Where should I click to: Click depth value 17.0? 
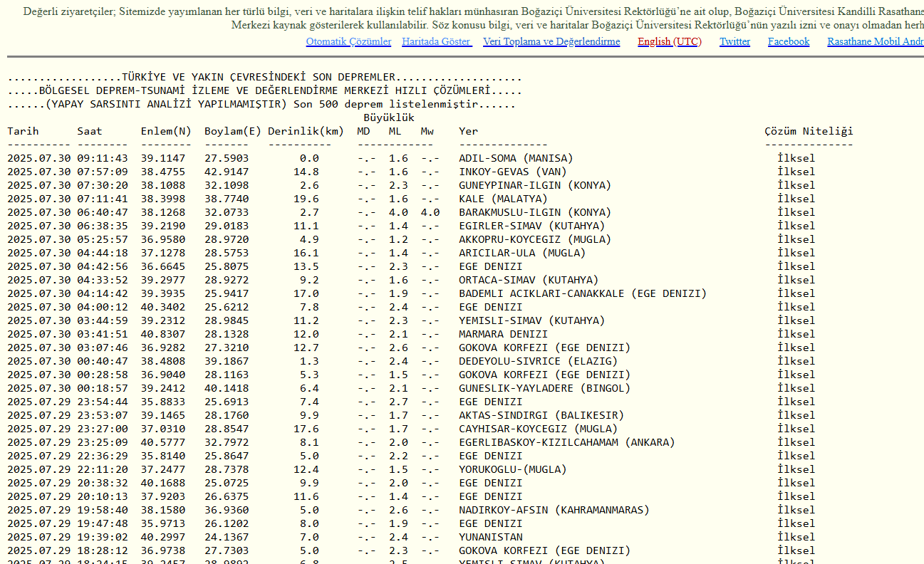click(x=306, y=293)
